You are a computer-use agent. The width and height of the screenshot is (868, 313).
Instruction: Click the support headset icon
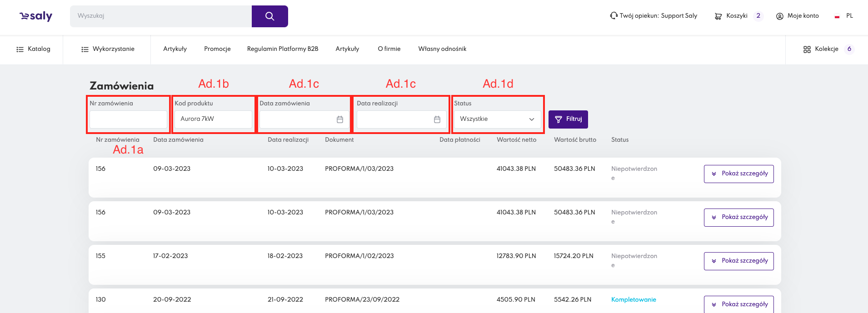(614, 16)
